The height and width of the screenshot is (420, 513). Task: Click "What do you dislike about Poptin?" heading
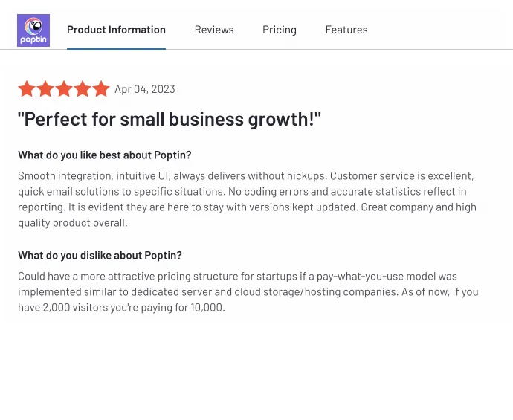(99, 256)
